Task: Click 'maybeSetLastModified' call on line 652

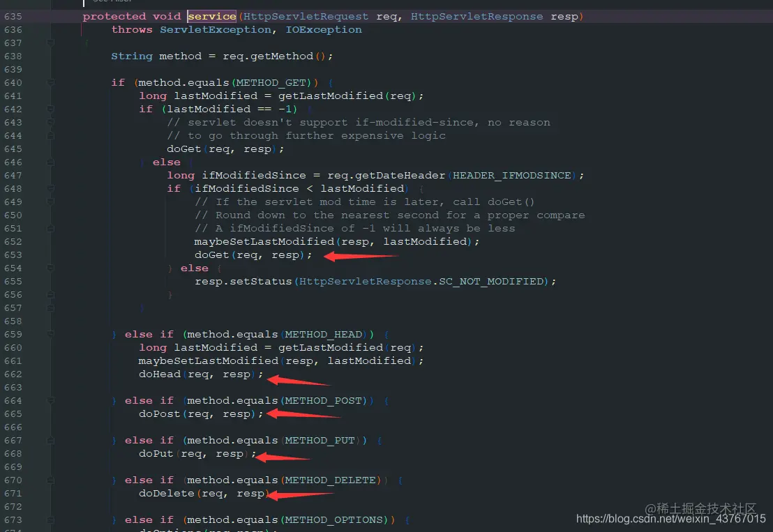Action: tap(264, 241)
